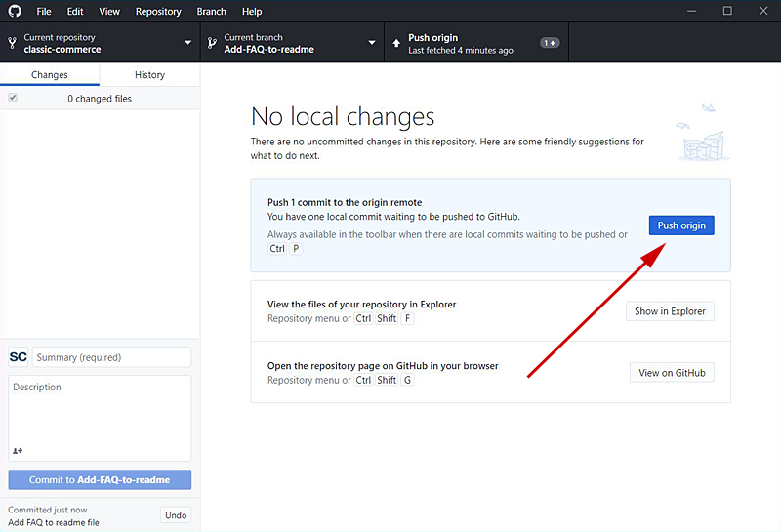Minimize the GitHub Desktop window

(x=691, y=11)
